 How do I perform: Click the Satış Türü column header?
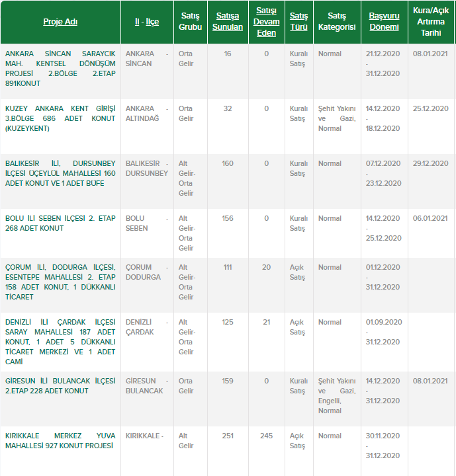pos(298,22)
